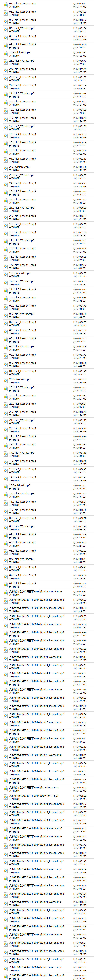Select 02.Unit1_Lesson2.mp3 sized 368 KB
Image resolution: width=94 pixels, height=980 pixels.
47,46
